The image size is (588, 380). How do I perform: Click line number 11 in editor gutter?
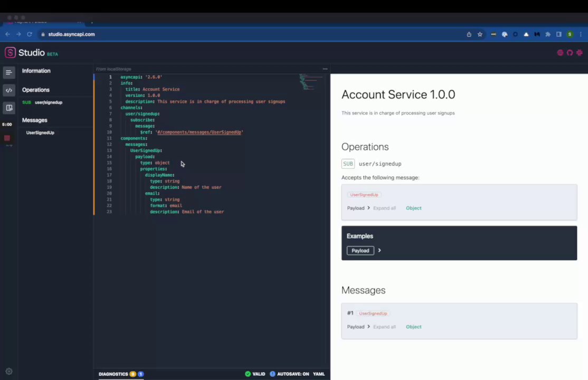[x=109, y=138]
